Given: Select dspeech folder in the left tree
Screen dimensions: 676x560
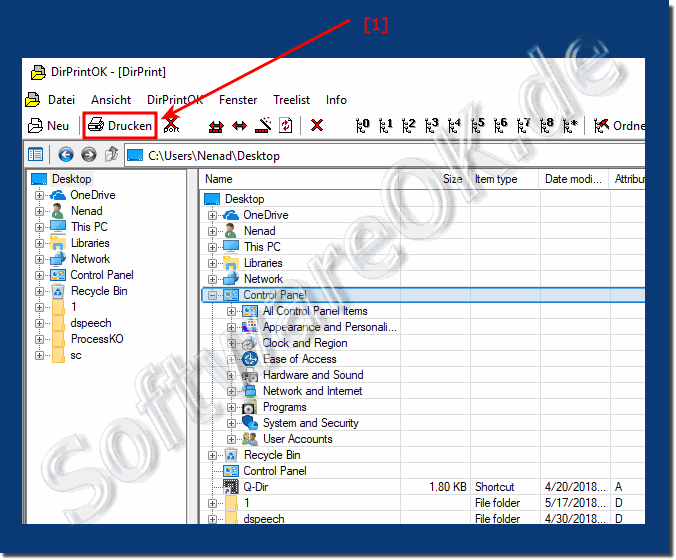Looking at the screenshot, I should (91, 323).
